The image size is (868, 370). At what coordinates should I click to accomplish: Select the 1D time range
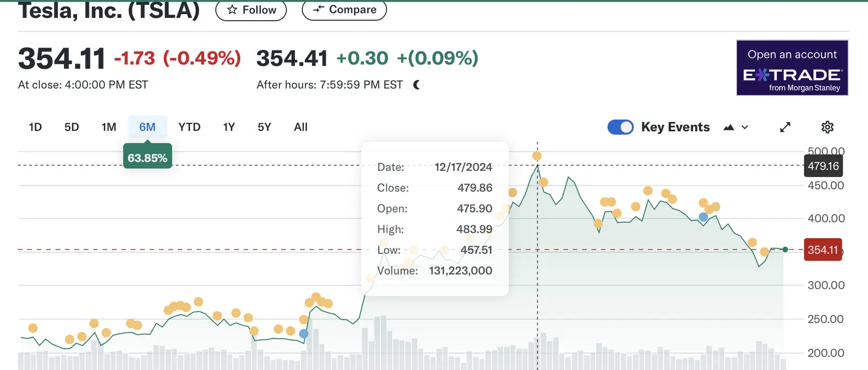point(35,127)
